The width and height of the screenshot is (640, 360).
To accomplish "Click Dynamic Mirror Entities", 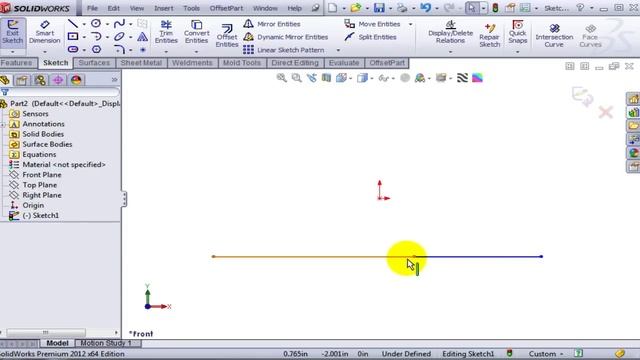I will click(x=286, y=37).
